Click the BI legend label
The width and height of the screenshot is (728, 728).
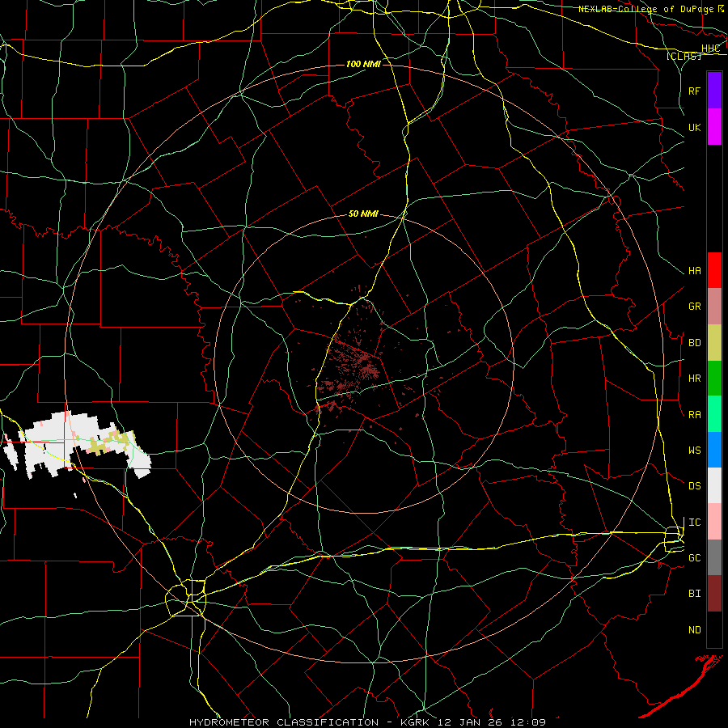pyautogui.click(x=694, y=594)
